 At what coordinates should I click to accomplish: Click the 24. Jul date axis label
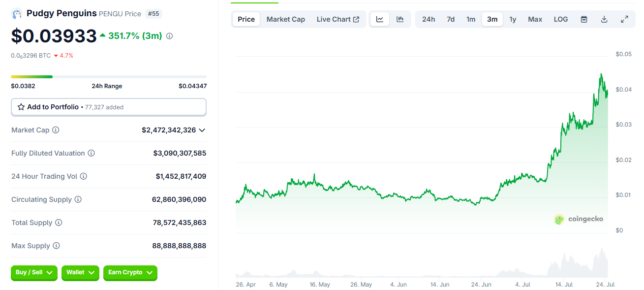click(x=605, y=285)
